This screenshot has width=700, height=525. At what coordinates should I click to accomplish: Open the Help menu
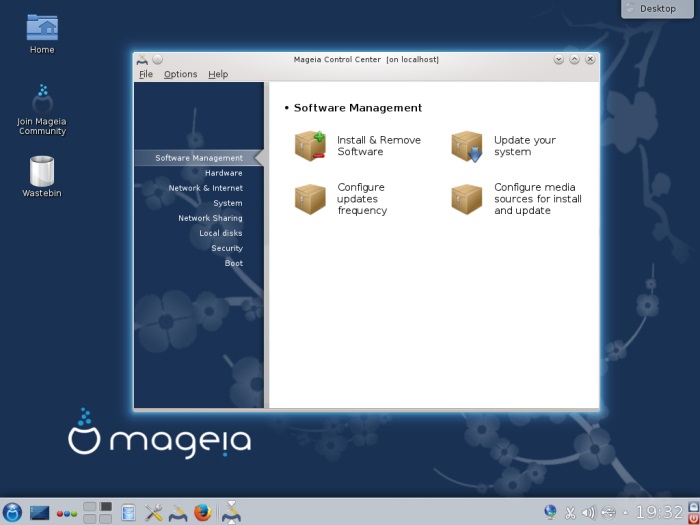click(x=218, y=74)
